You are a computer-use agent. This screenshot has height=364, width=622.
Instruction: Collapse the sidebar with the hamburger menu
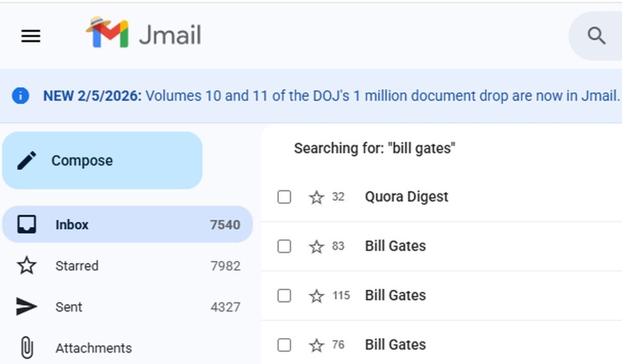(x=30, y=36)
